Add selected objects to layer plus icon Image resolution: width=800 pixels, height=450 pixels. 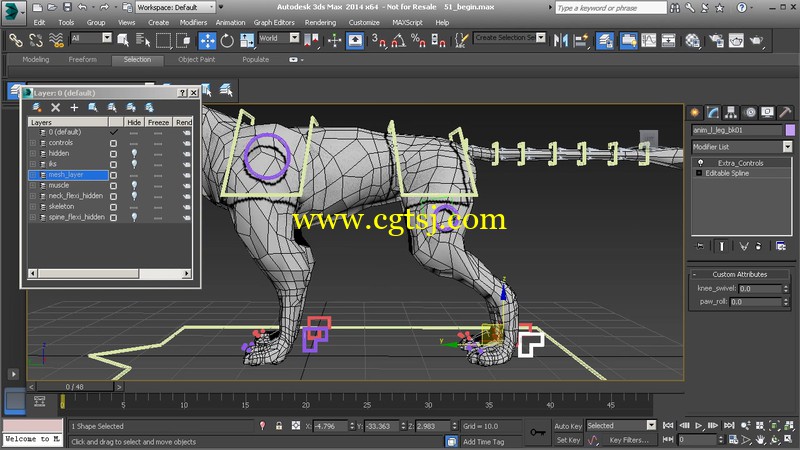point(74,107)
